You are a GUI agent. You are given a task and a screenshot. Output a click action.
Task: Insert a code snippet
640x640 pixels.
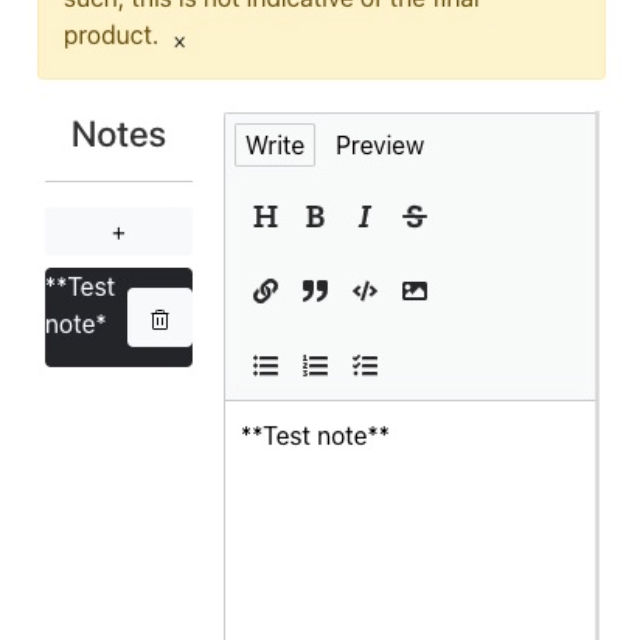coord(365,291)
